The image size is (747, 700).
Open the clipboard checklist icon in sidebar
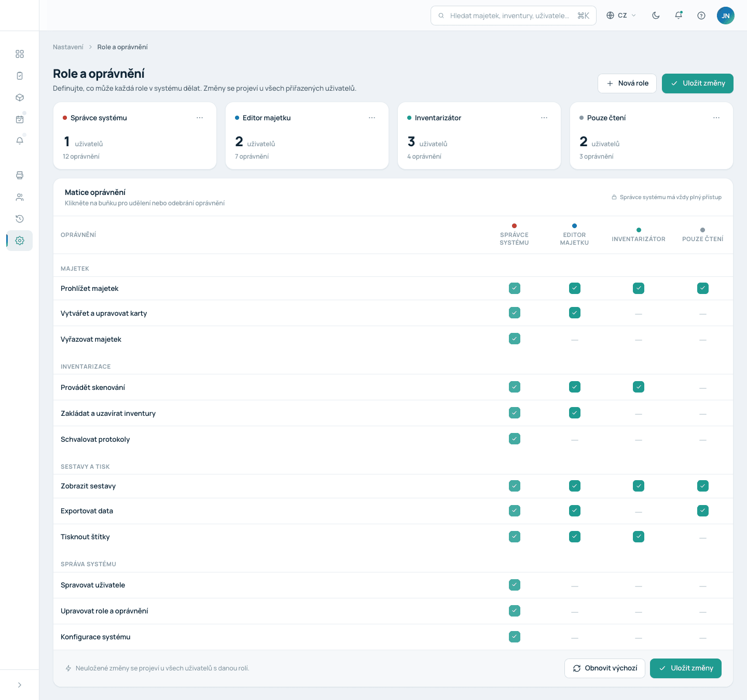coord(20,76)
